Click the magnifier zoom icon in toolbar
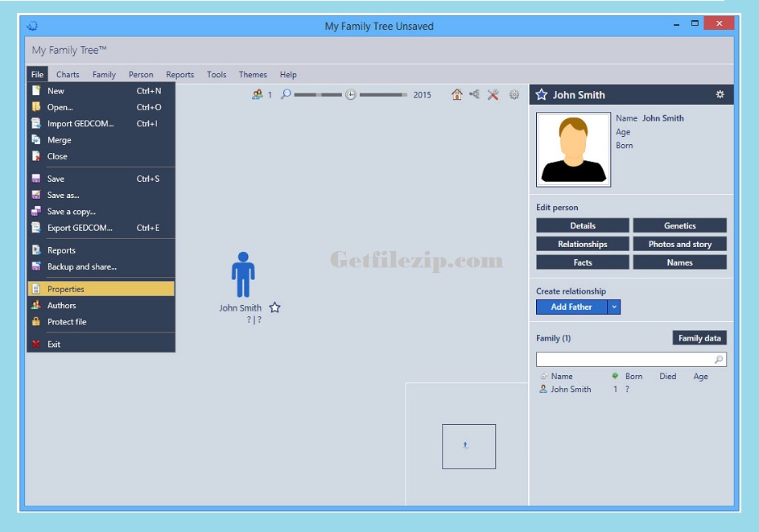This screenshot has width=759, height=532. (286, 94)
